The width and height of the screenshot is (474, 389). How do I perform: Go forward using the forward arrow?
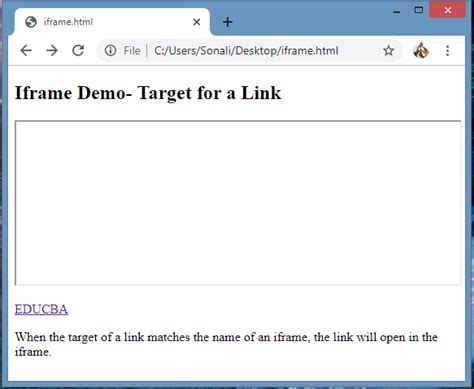tap(52, 51)
